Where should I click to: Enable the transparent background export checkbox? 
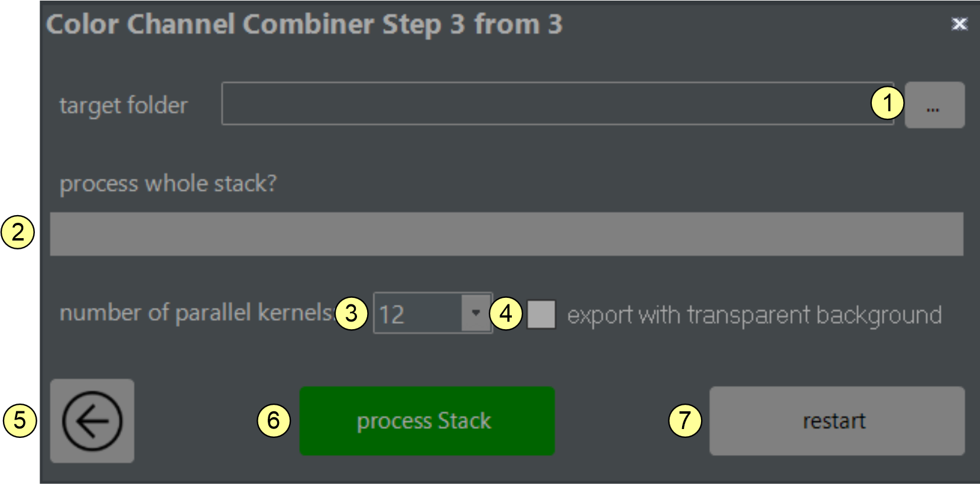point(541,314)
